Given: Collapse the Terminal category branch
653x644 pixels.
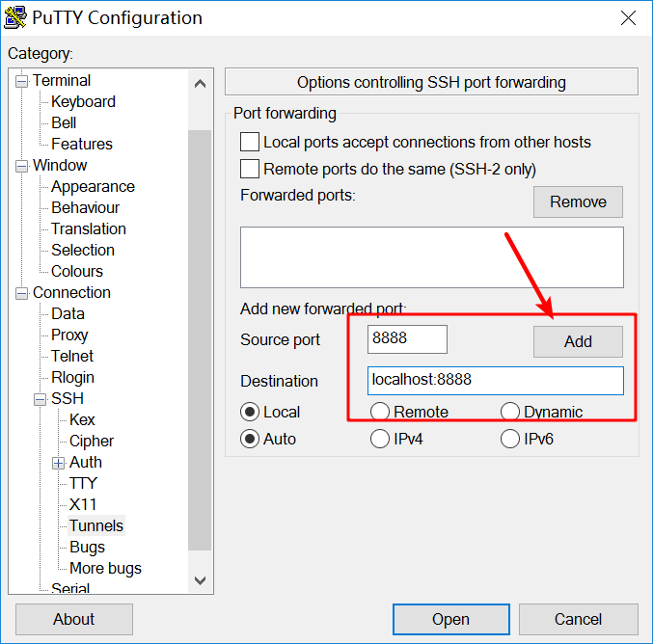Looking at the screenshot, I should [x=22, y=81].
